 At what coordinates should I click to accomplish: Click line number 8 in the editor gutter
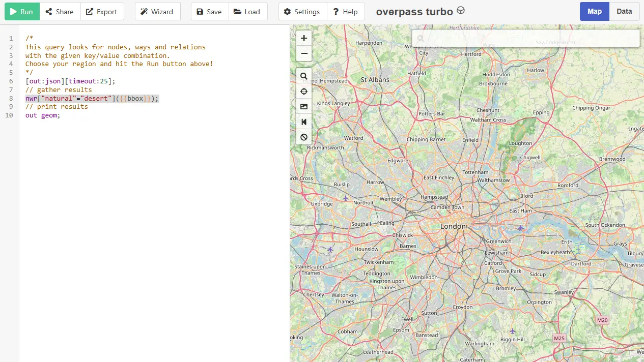tap(11, 98)
